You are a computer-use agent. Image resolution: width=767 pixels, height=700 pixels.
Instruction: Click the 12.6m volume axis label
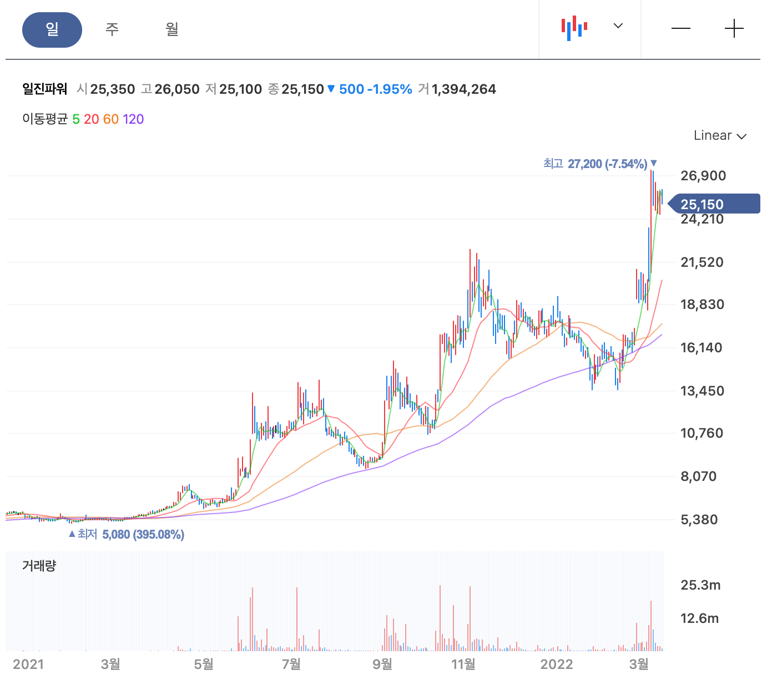point(699,618)
